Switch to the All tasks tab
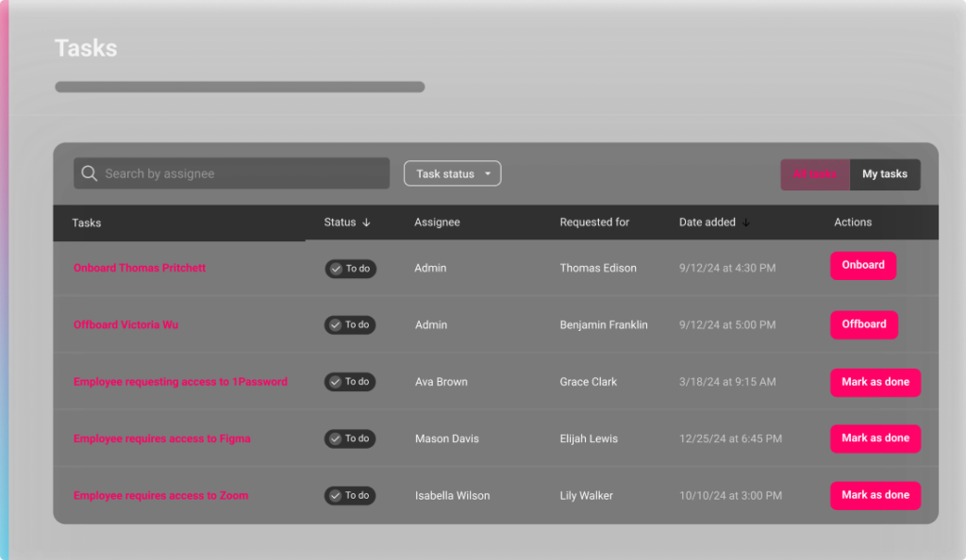The image size is (966, 560). (814, 174)
